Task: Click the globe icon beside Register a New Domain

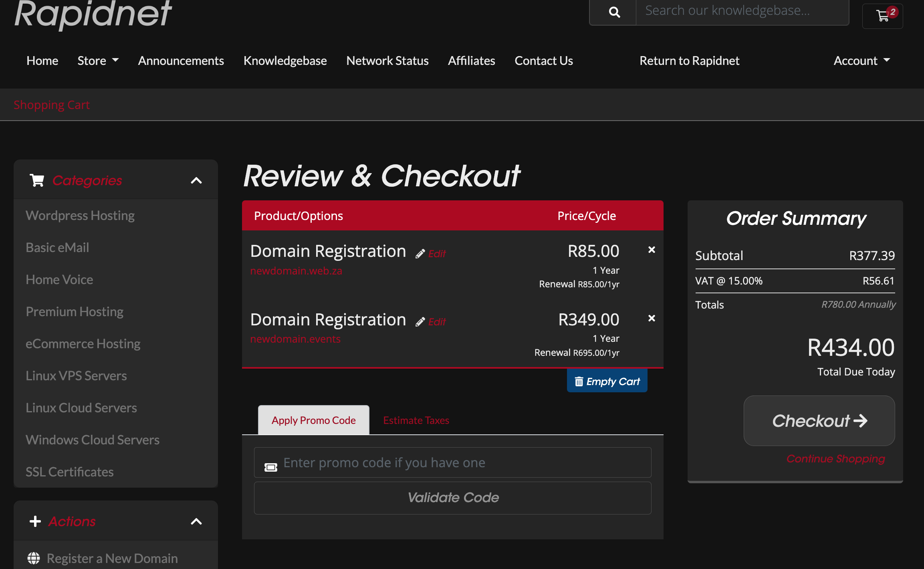Action: (34, 558)
